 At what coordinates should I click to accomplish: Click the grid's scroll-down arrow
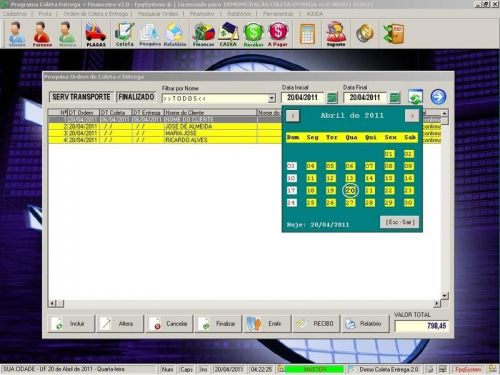click(445, 295)
